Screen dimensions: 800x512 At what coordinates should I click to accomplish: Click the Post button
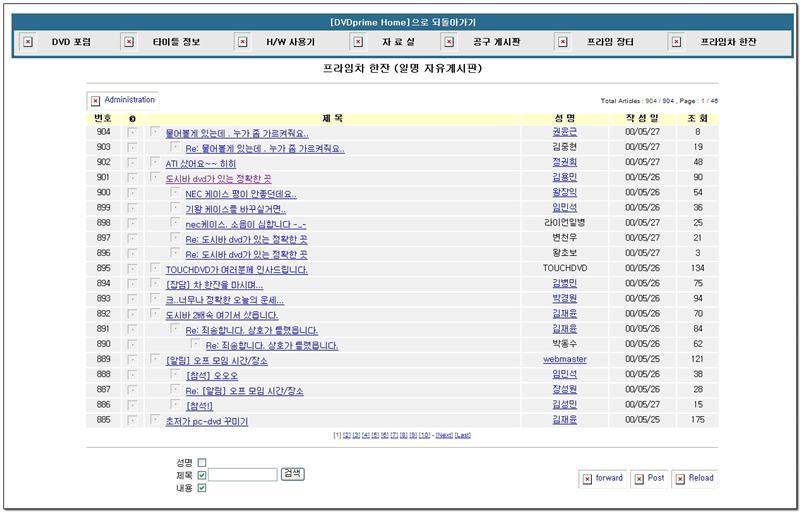[x=648, y=478]
